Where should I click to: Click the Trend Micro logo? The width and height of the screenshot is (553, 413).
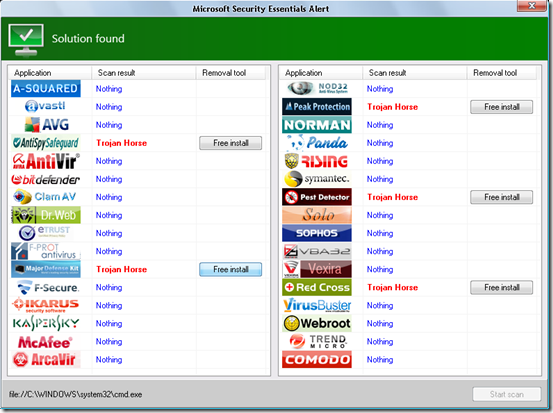point(317,341)
